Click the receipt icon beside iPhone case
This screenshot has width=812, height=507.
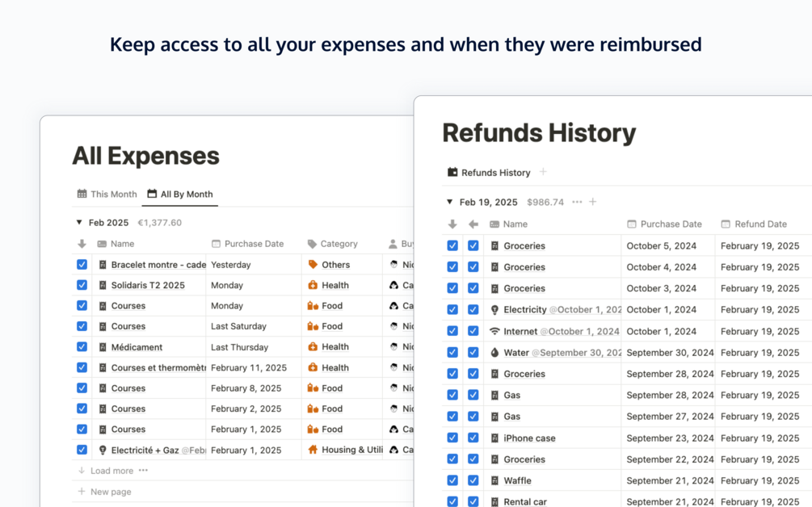494,438
